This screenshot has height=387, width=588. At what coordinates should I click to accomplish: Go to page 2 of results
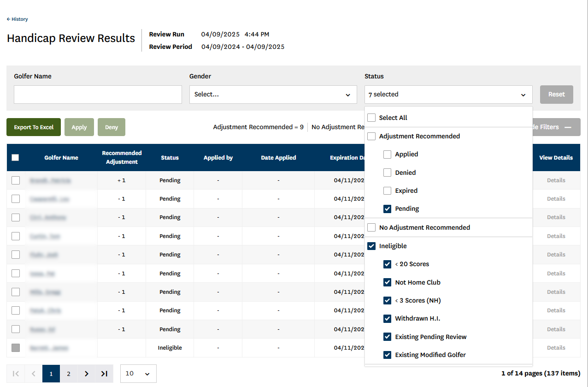69,374
